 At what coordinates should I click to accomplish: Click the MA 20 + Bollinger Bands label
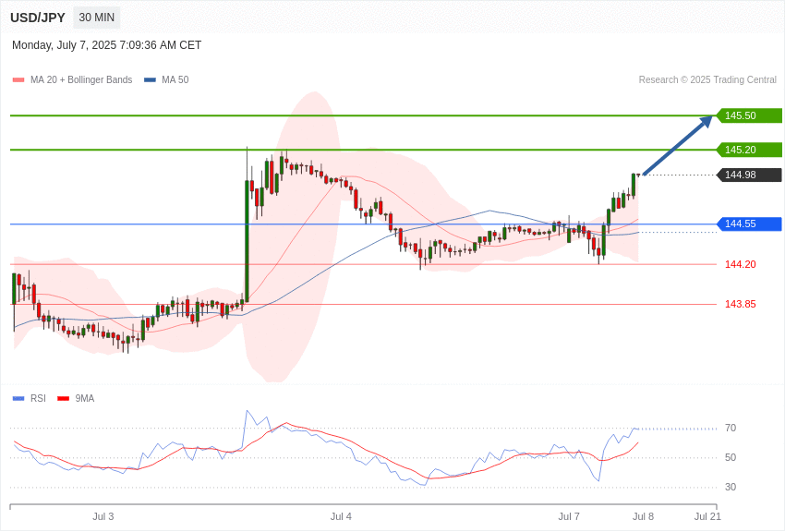click(81, 79)
